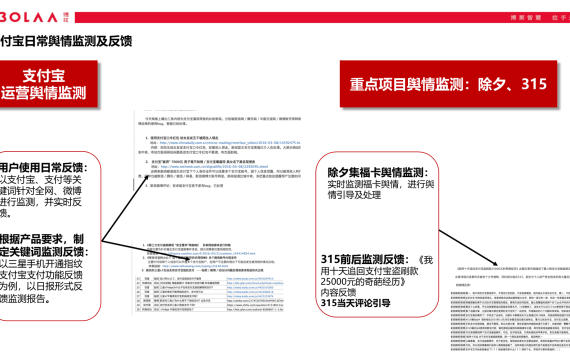
Task: Click the techweb.com.cn link in upper document
Action: [x=214, y=167]
